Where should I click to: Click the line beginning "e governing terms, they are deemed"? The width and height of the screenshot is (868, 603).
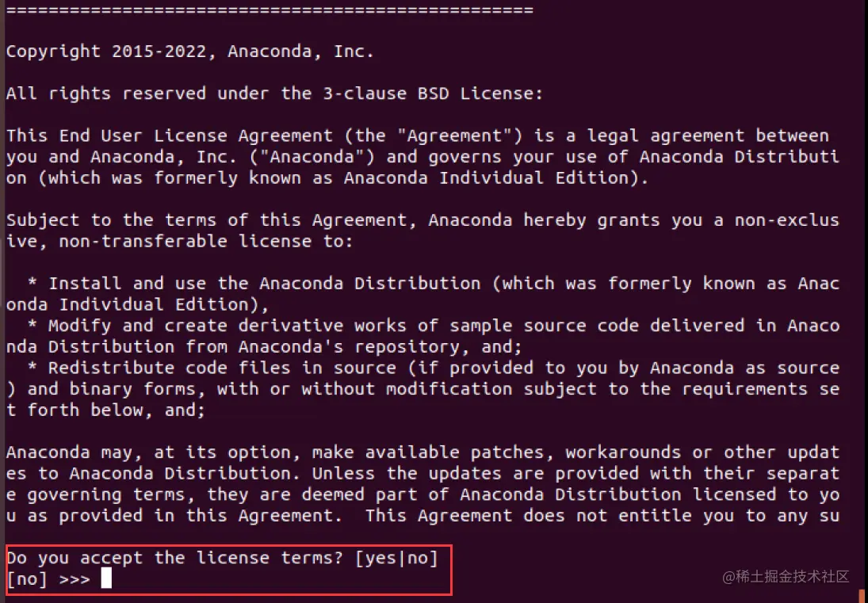click(x=423, y=494)
